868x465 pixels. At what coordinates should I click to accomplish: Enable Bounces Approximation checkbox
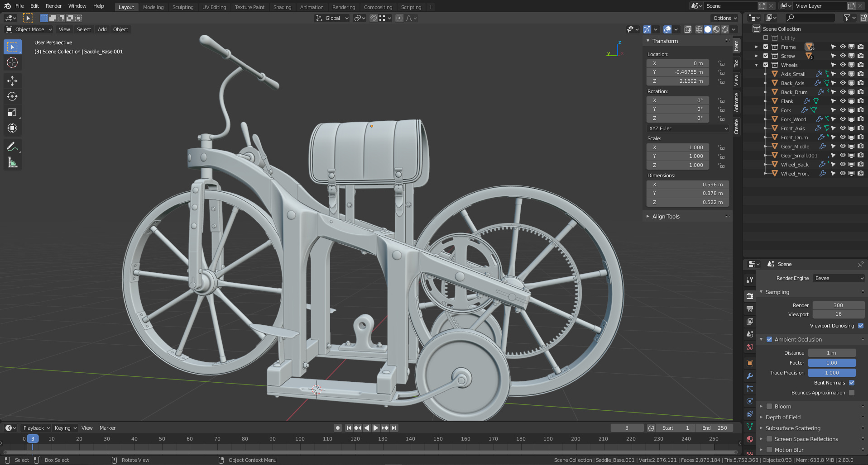852,393
